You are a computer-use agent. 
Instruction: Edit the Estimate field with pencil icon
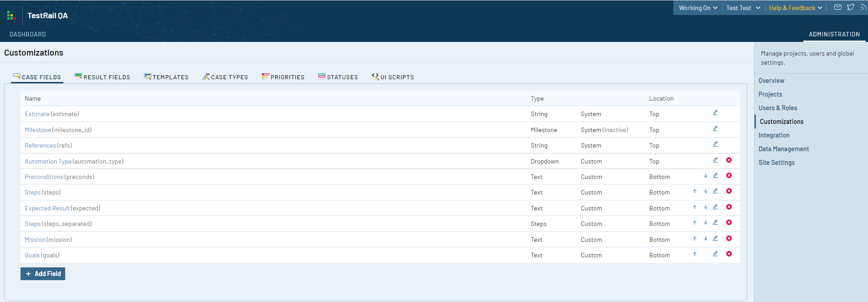(x=715, y=113)
